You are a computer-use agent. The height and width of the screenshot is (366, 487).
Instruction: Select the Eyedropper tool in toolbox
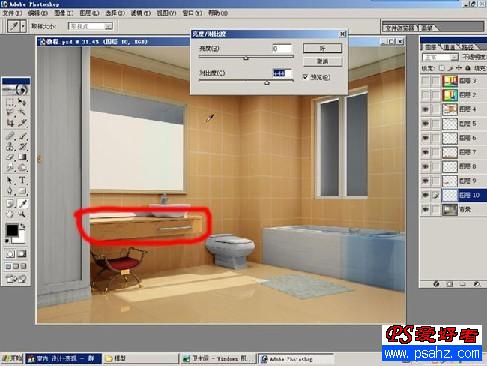22,203
